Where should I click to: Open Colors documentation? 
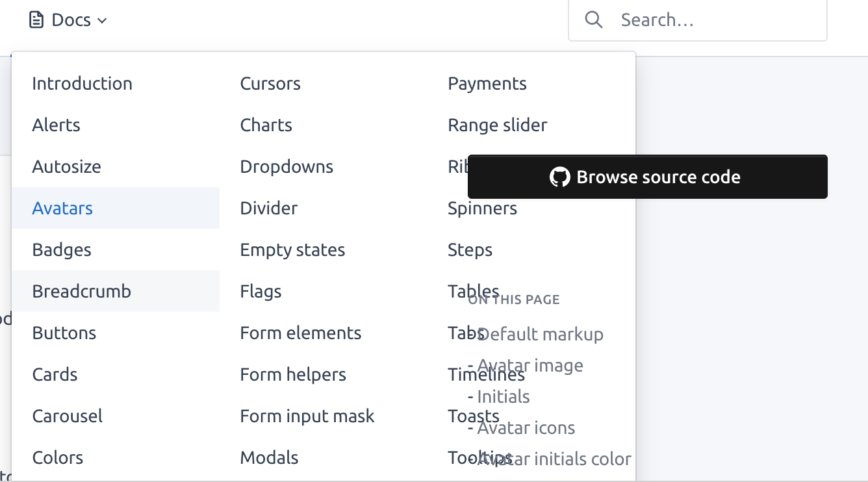[x=116, y=457]
